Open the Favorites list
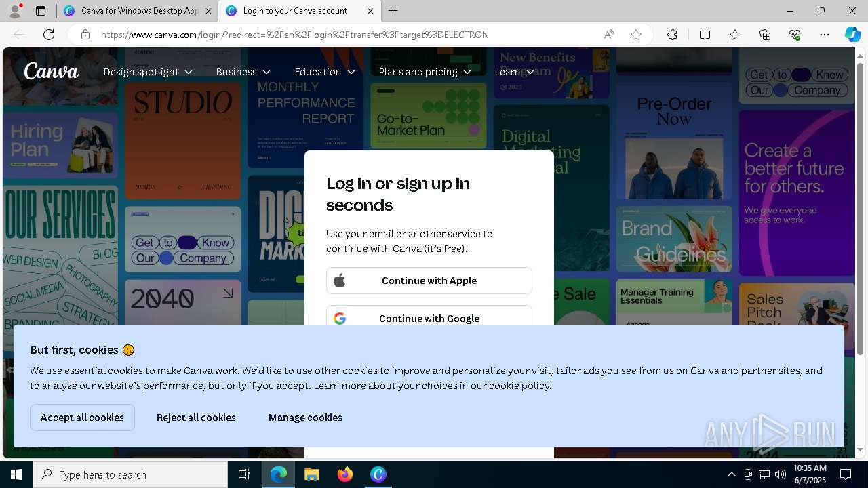Viewport: 868px width, 488px height. click(x=735, y=35)
